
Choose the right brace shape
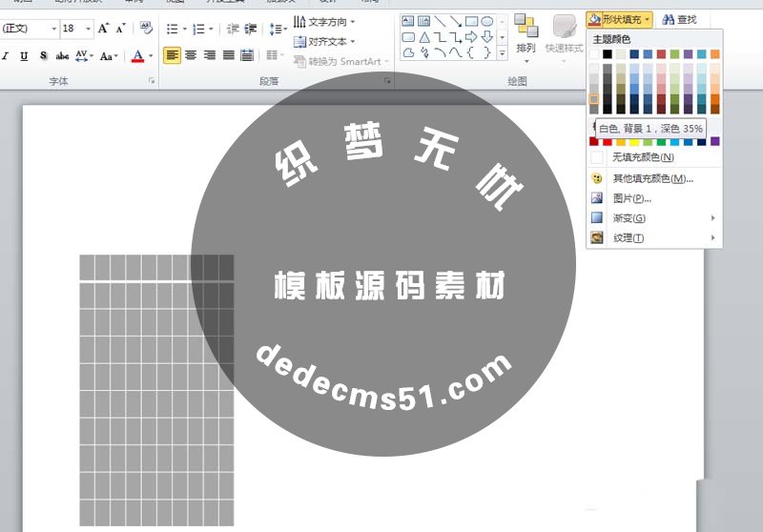click(486, 52)
